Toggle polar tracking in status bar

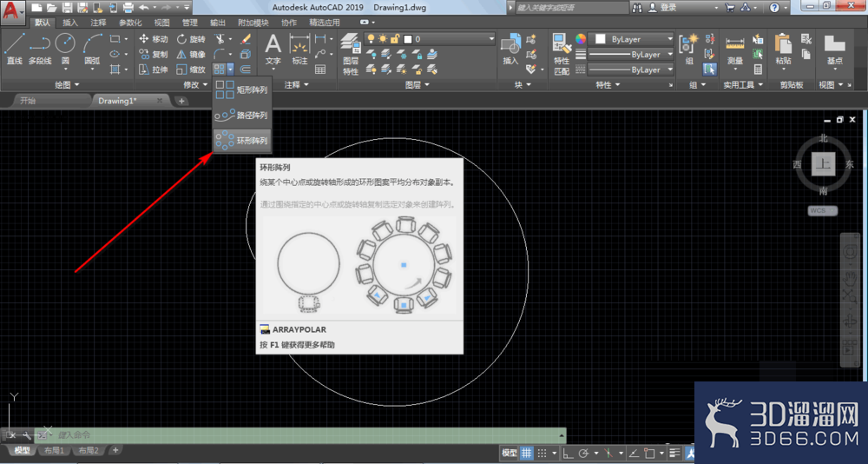click(x=583, y=453)
